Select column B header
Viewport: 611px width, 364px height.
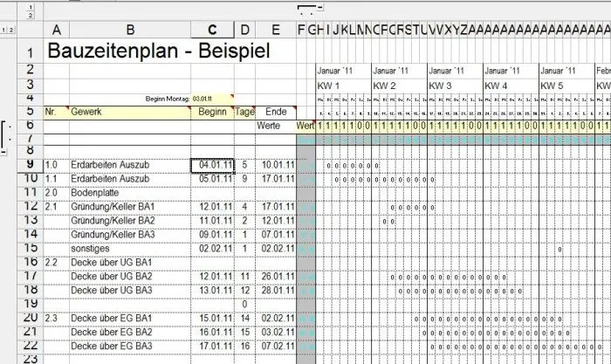point(130,30)
